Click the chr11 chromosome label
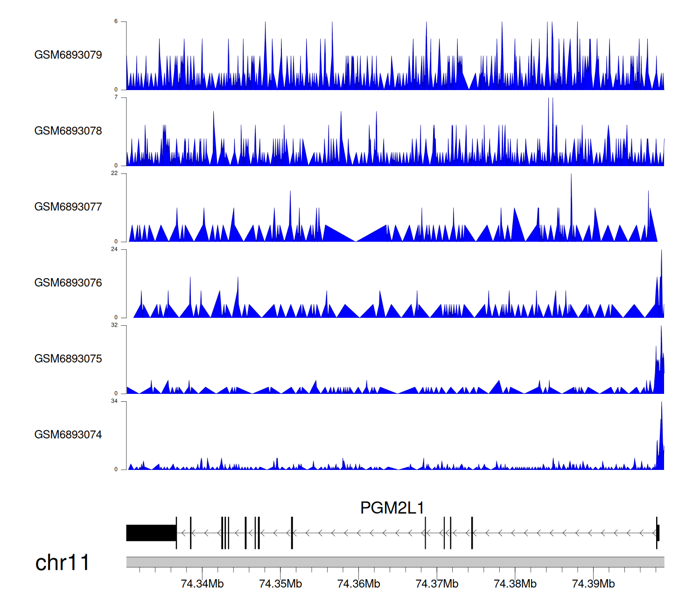 62,563
